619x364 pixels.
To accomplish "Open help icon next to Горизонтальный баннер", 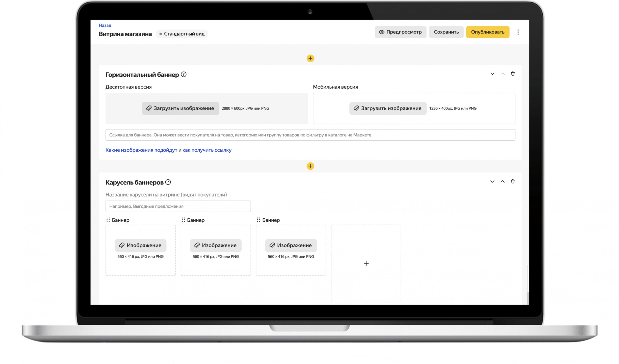I will [183, 74].
